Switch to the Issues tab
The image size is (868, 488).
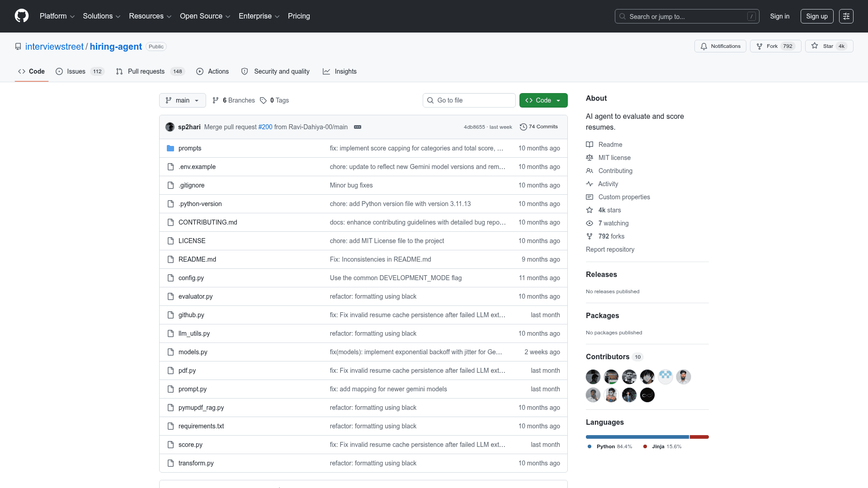(x=80, y=71)
